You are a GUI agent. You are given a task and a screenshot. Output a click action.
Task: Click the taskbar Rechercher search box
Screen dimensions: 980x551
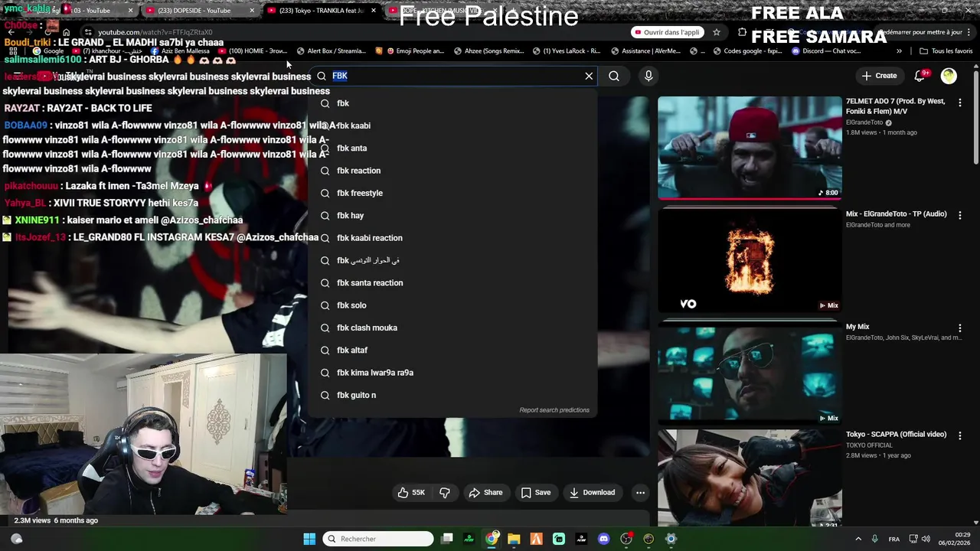(x=378, y=539)
